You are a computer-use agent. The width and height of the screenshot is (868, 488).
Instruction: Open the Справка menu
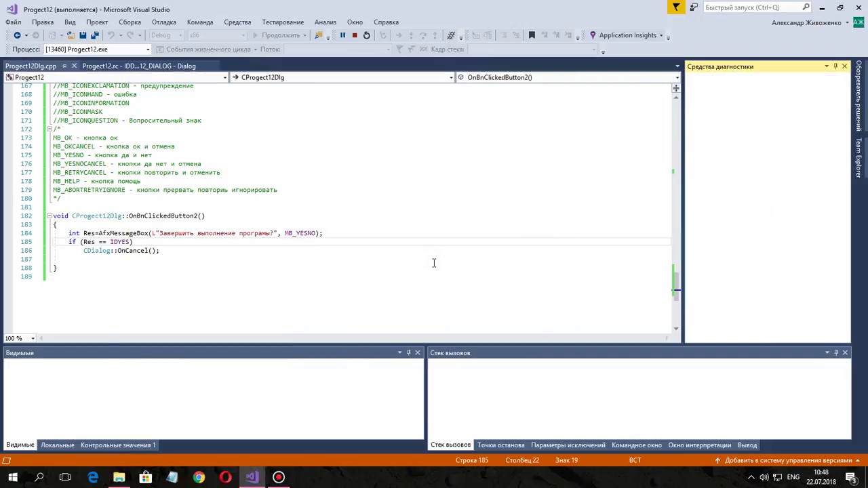point(386,22)
